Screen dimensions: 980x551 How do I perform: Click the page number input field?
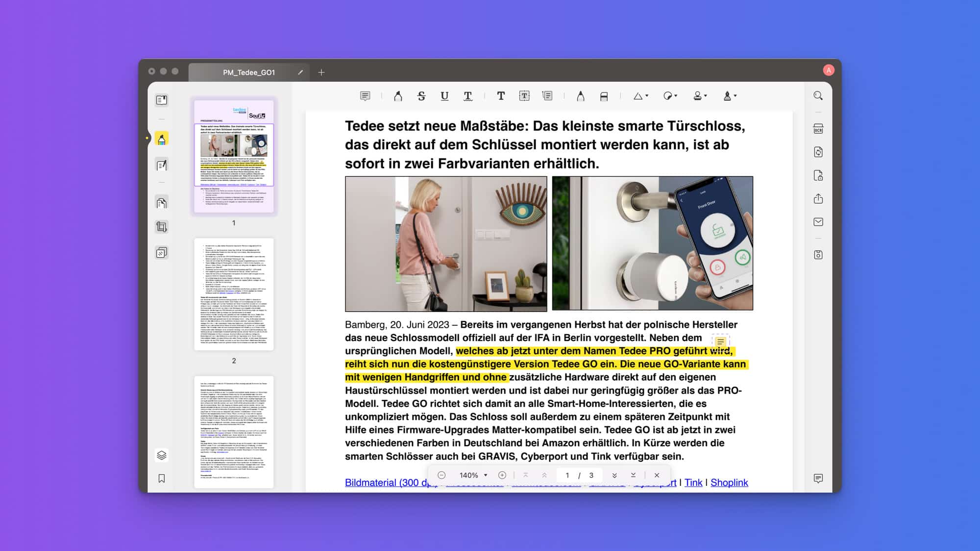click(567, 475)
